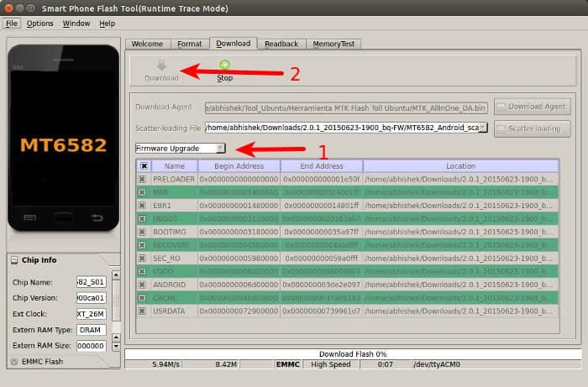Click the Chip Info panel icon

pyautogui.click(x=16, y=260)
